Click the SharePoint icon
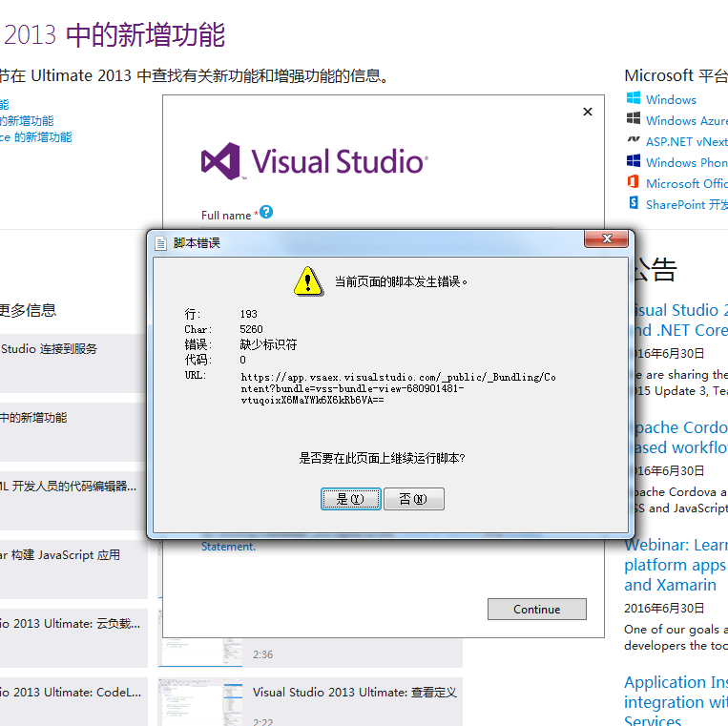This screenshot has height=726, width=728. 634,202
